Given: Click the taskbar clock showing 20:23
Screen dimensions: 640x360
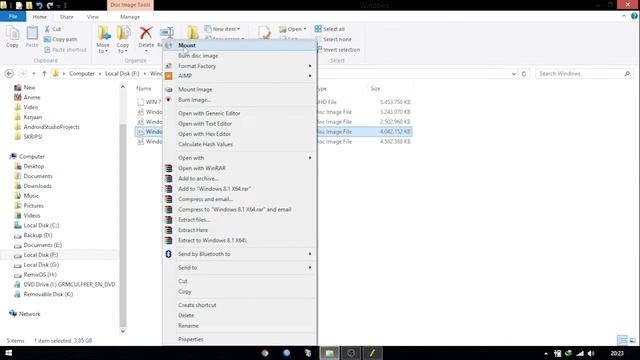Looking at the screenshot, I should 617,353.
